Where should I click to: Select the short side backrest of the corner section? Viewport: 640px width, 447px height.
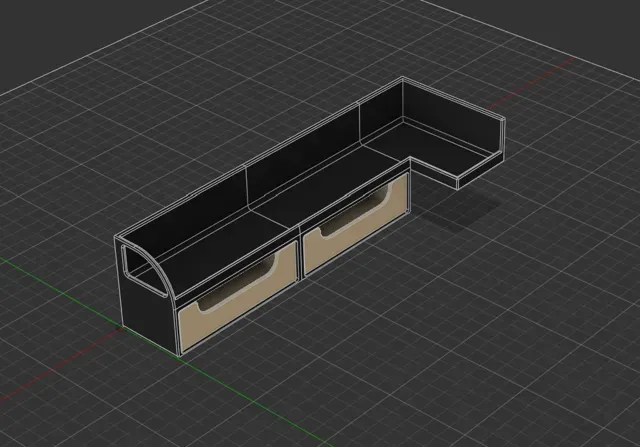point(451,116)
